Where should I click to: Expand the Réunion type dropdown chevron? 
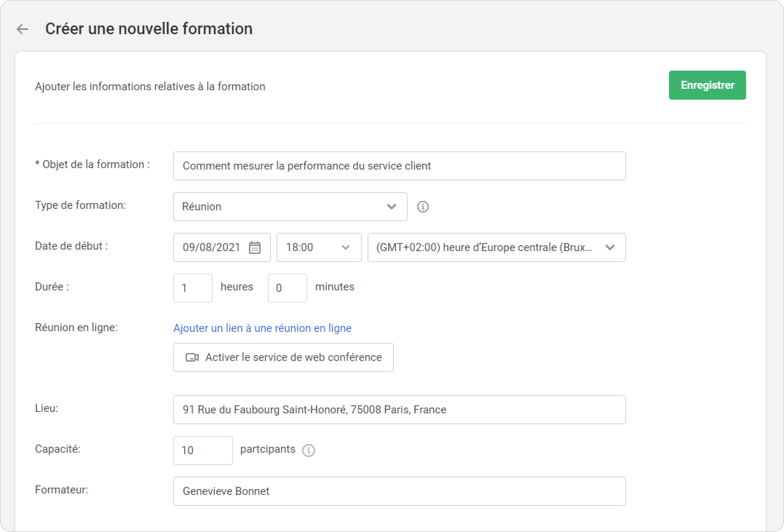click(x=391, y=207)
